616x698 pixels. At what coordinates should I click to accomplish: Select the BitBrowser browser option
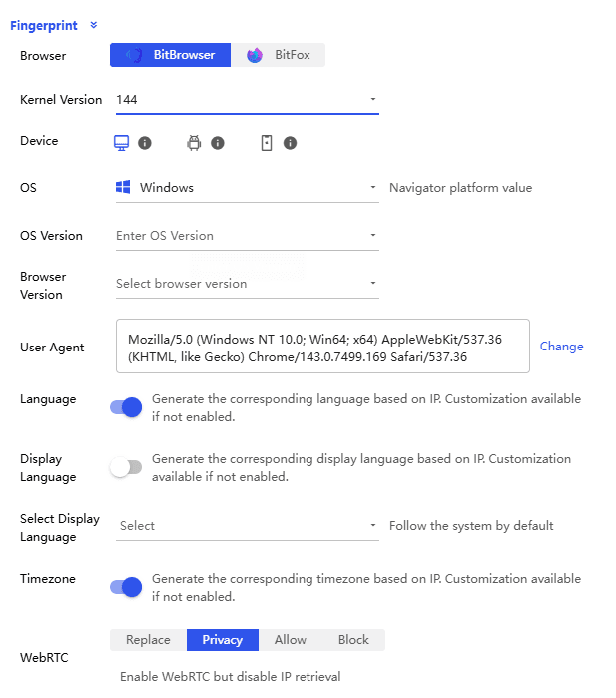click(x=170, y=55)
